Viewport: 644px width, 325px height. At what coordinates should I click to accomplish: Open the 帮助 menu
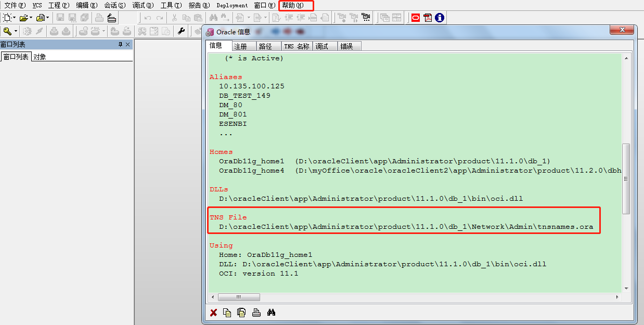click(x=293, y=5)
